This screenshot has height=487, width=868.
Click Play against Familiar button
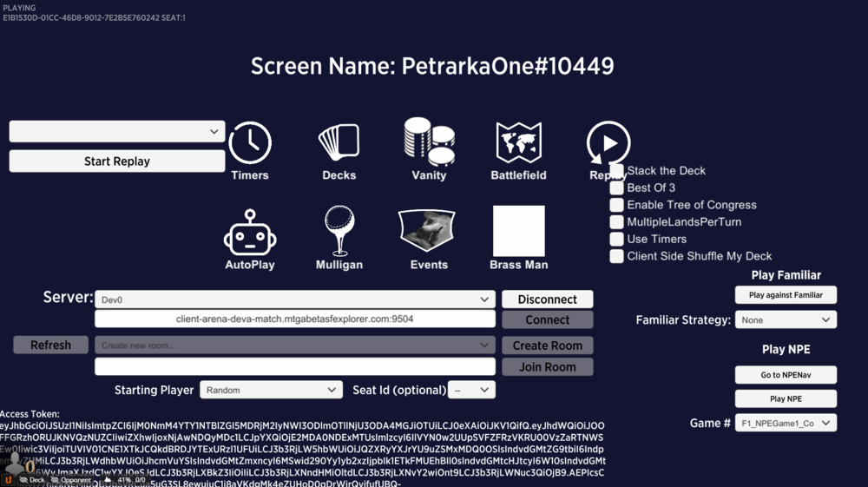786,295
